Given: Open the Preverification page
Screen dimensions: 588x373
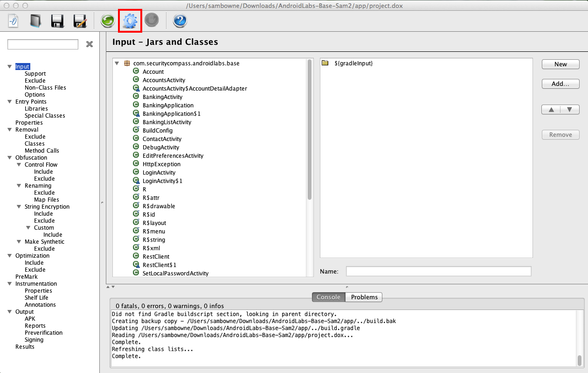Looking at the screenshot, I should point(44,333).
